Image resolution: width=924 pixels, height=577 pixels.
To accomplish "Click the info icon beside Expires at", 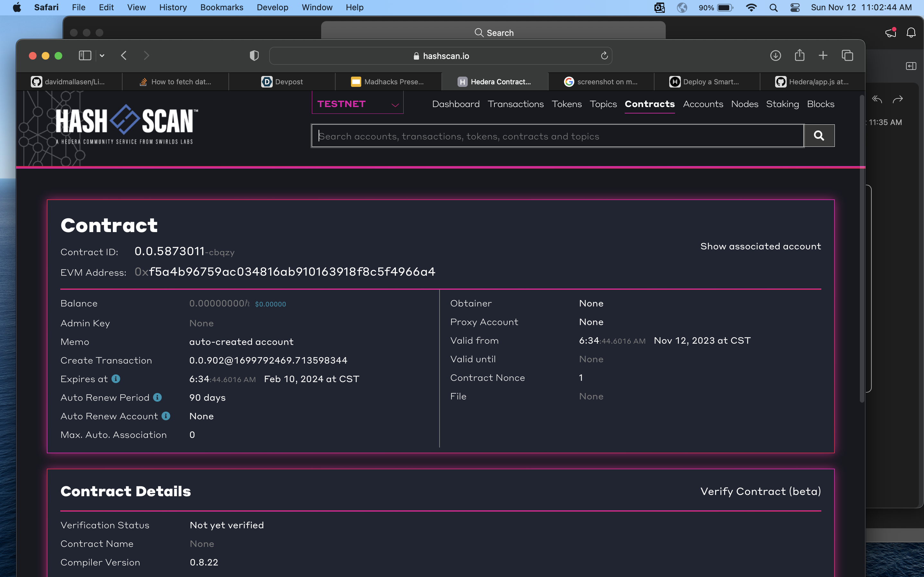I will pyautogui.click(x=116, y=379).
